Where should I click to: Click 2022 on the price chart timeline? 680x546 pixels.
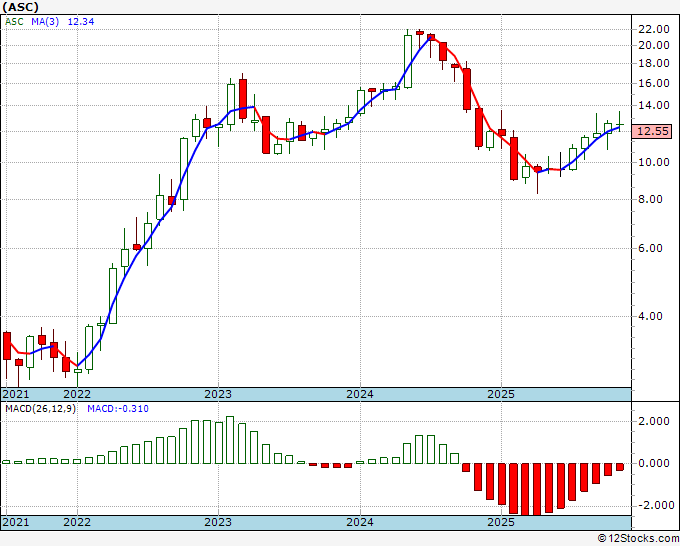click(x=77, y=394)
